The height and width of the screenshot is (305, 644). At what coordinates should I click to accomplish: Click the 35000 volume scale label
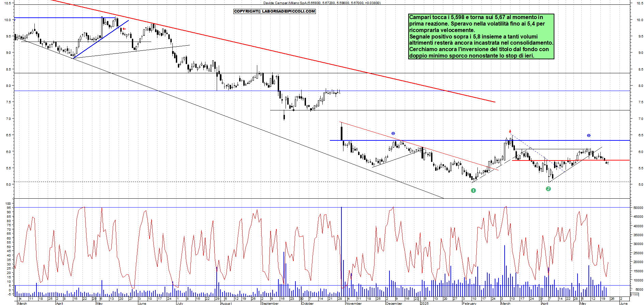638,235
